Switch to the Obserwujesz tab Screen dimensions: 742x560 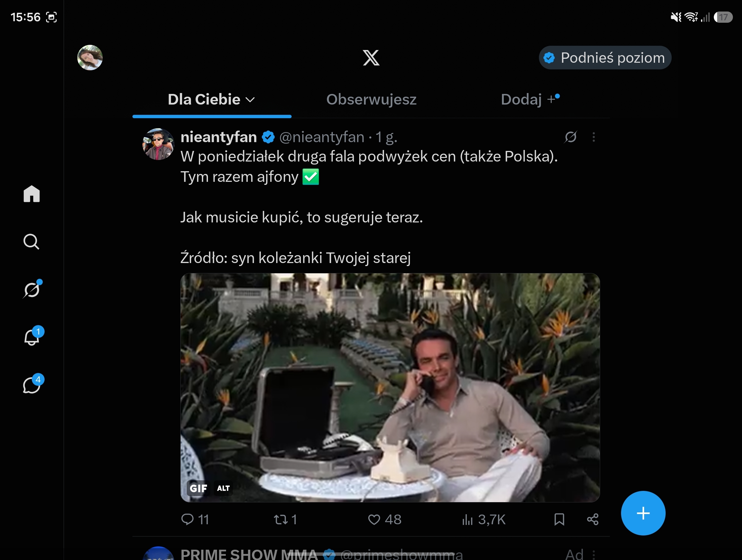coord(371,99)
